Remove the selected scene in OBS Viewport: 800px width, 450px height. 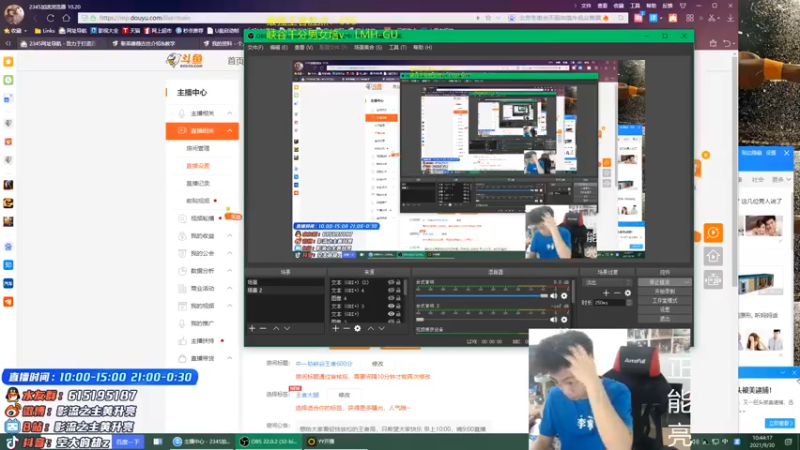pyautogui.click(x=263, y=329)
